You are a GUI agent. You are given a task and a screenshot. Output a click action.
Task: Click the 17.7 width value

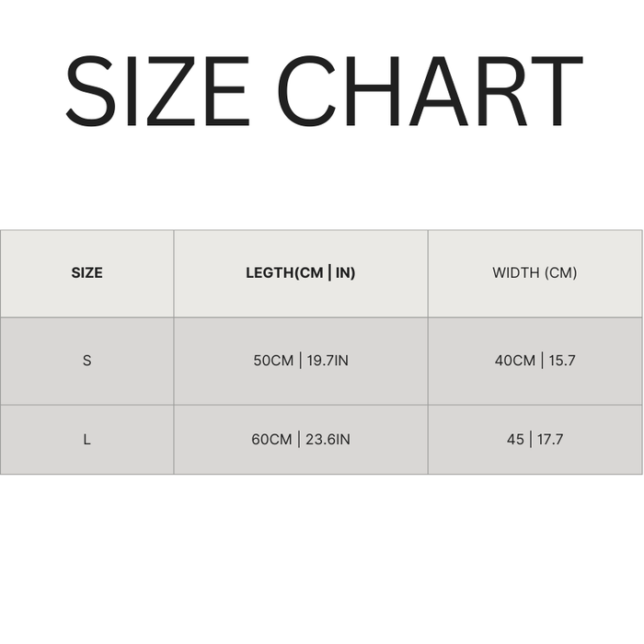point(550,440)
